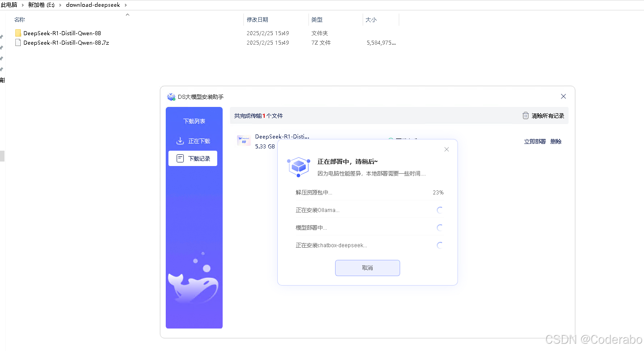
Task: Click the spinner next to 模型部署中
Action: pyautogui.click(x=440, y=227)
